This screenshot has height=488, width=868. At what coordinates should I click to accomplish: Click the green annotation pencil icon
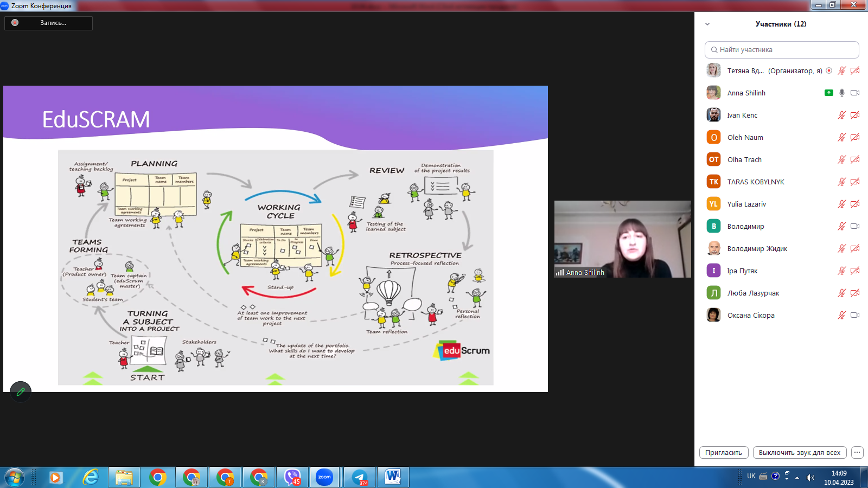(21, 391)
